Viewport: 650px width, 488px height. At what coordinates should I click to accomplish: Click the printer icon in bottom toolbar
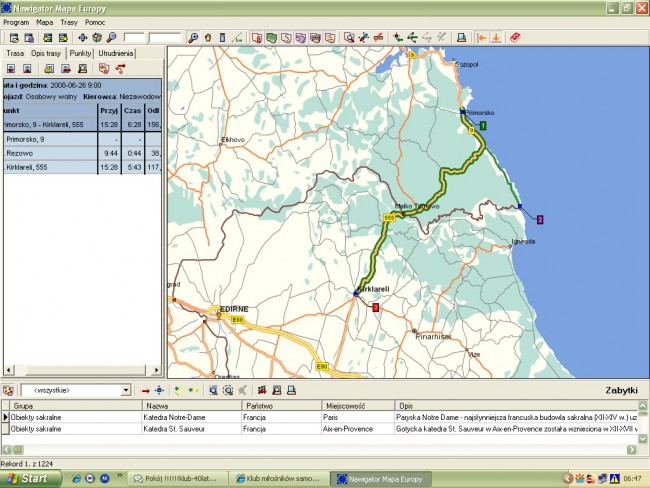click(291, 390)
